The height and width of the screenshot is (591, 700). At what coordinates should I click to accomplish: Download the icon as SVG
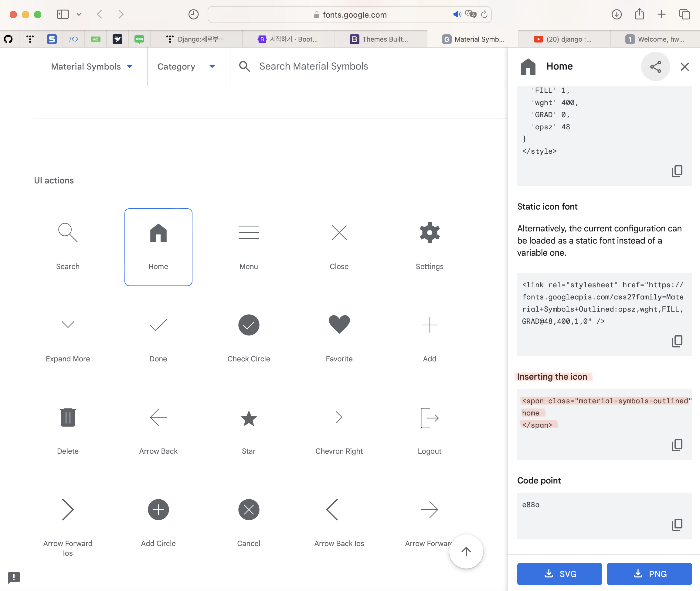(x=559, y=574)
